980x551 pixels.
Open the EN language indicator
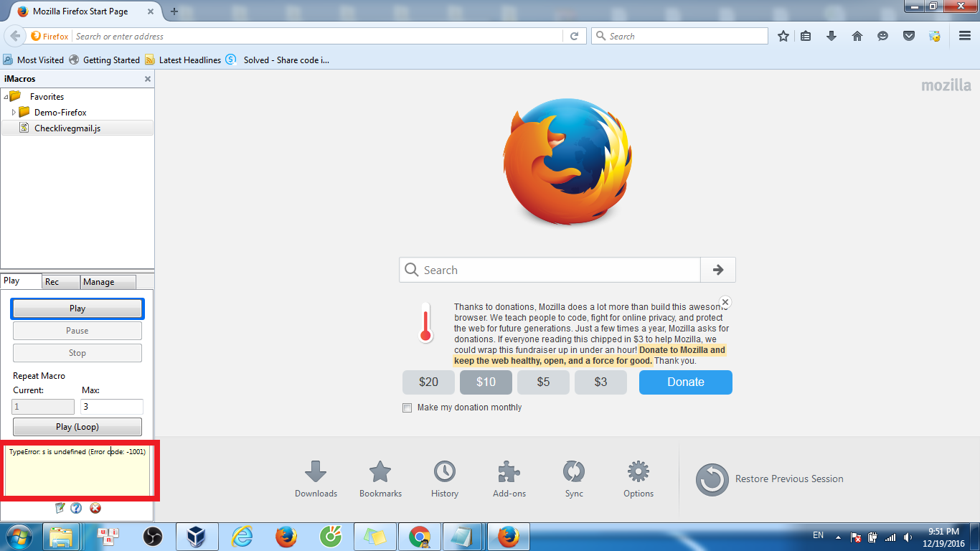818,535
